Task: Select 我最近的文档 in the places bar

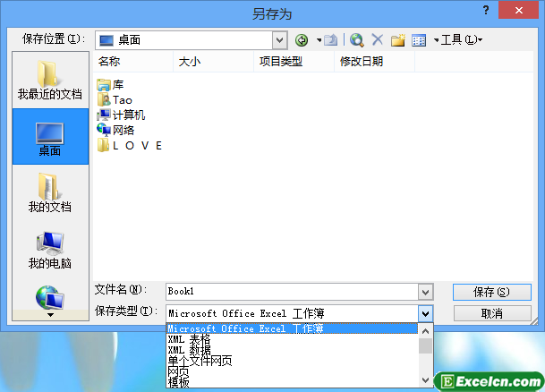Action: (x=50, y=81)
